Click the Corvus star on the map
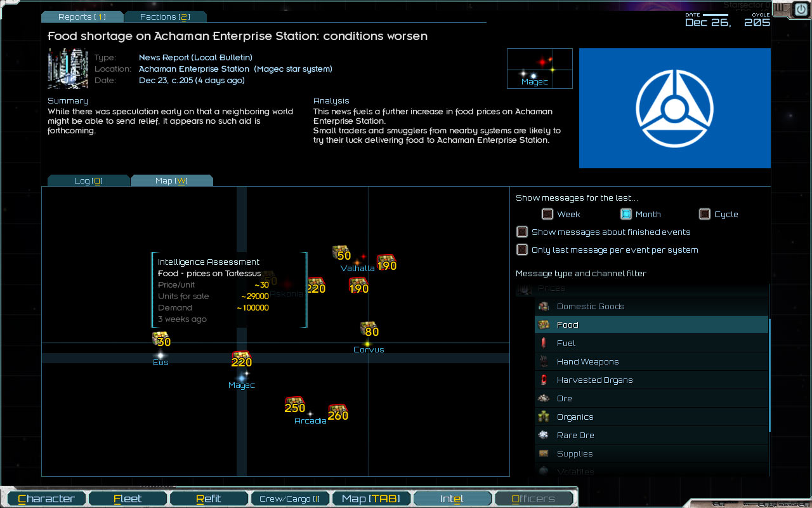 [367, 344]
